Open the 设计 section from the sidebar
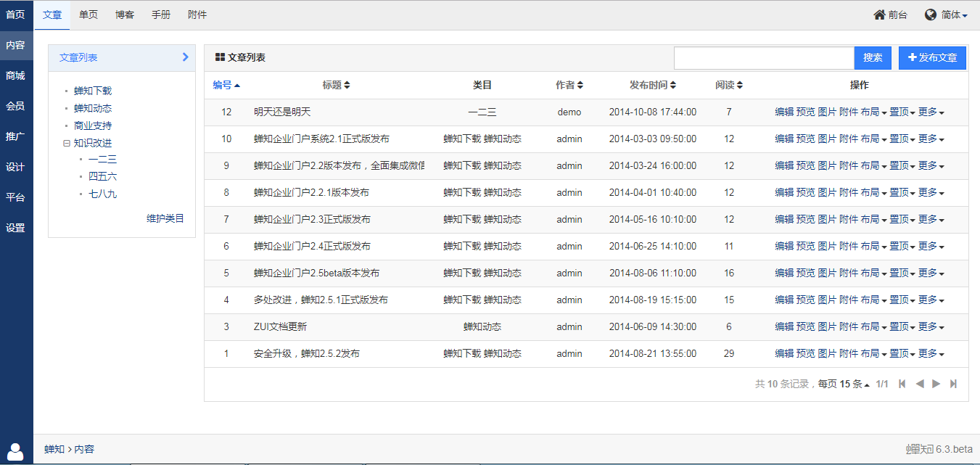 coord(15,166)
